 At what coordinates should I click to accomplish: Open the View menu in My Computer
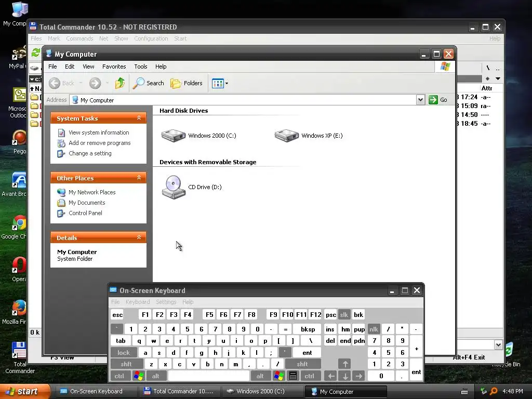(x=88, y=66)
